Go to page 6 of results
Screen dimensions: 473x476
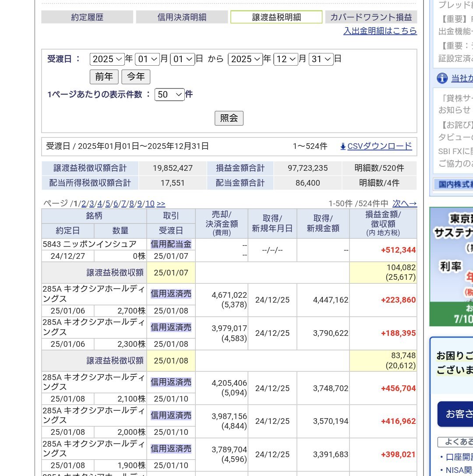[x=116, y=203]
